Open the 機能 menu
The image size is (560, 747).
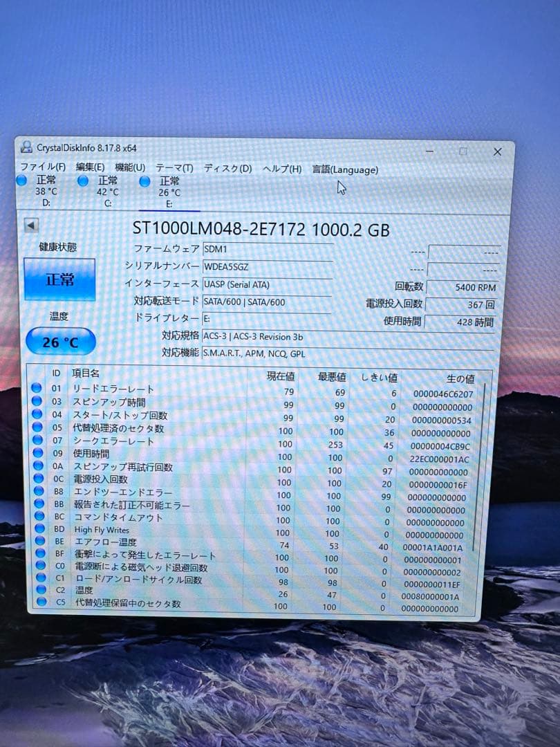(x=130, y=167)
